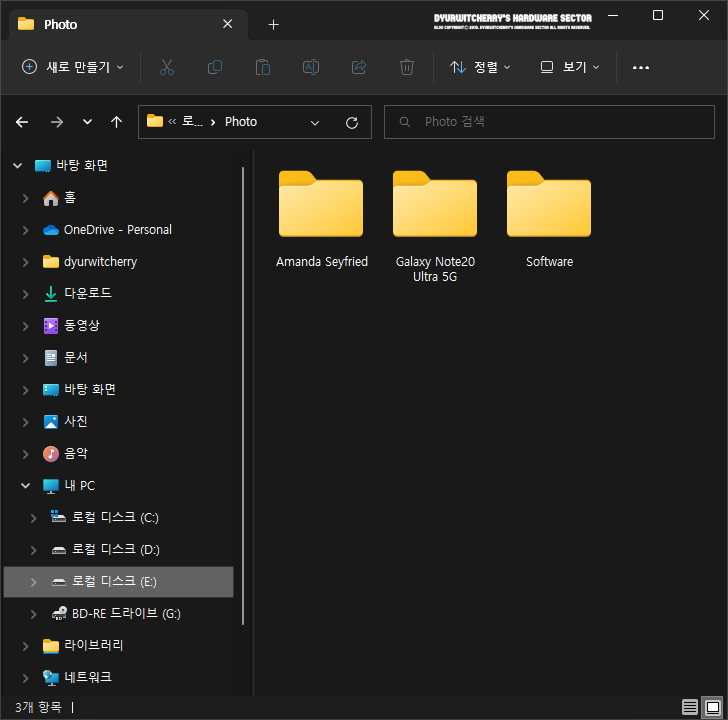Go up one folder level
Viewport: 728px width, 720px height.
(117, 122)
